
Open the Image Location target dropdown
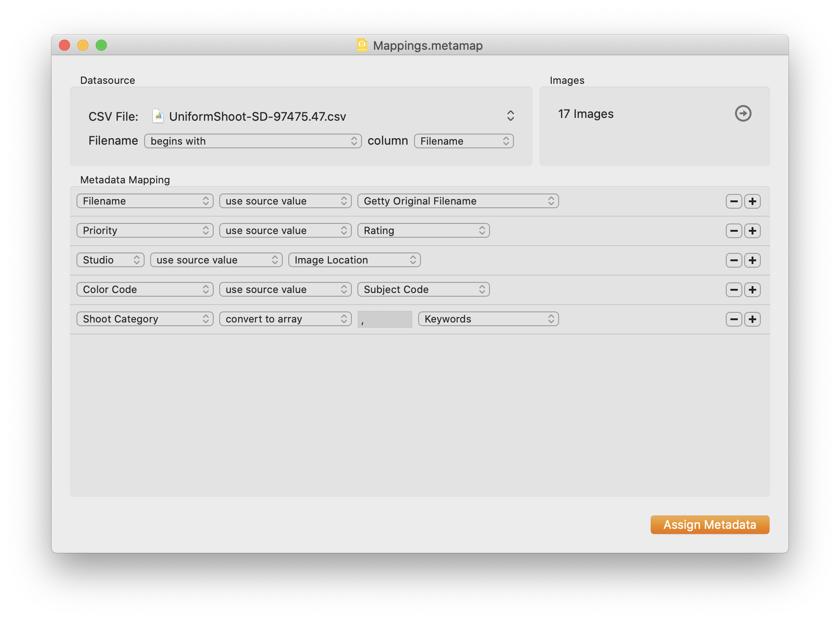click(354, 260)
